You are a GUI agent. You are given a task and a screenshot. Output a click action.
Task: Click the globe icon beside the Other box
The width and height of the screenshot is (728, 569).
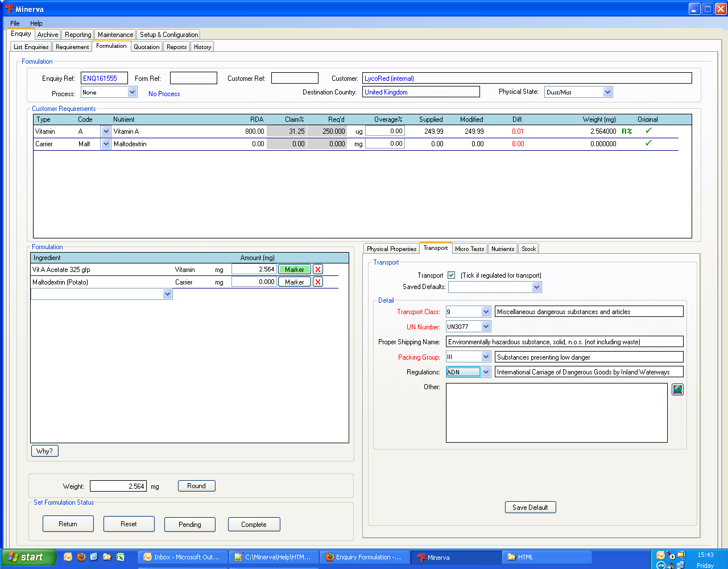click(677, 389)
